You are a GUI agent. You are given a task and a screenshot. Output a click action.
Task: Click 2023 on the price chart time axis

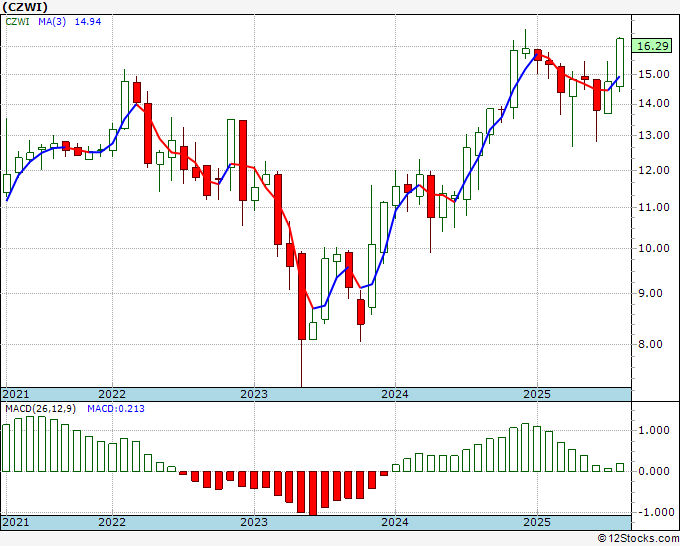[x=254, y=394]
